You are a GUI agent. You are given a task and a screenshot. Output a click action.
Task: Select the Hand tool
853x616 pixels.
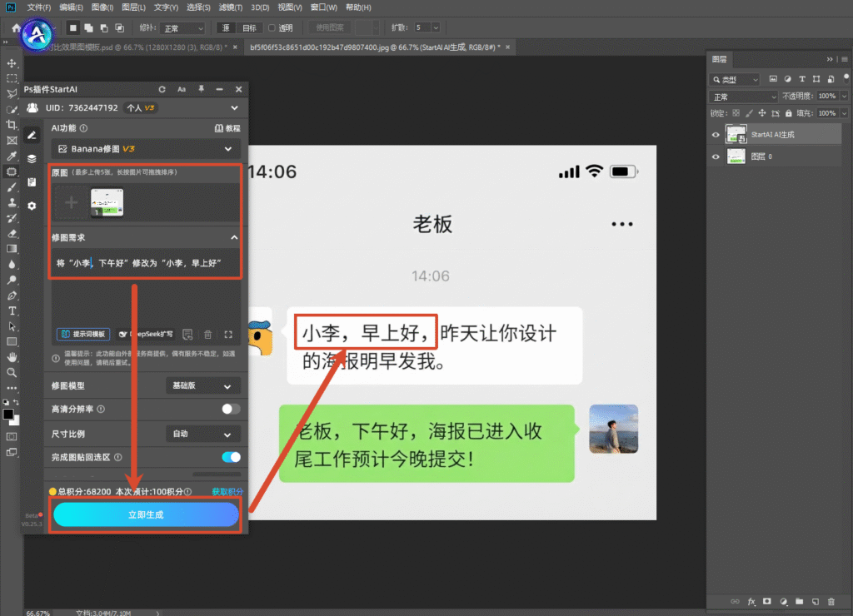12,357
